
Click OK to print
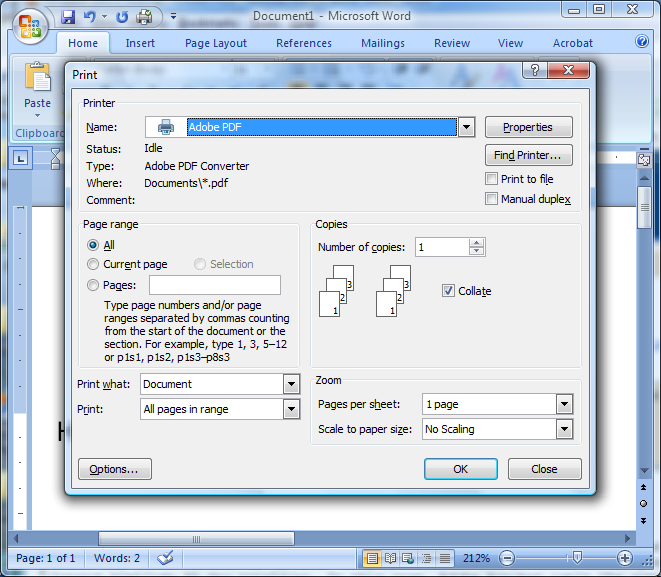pyautogui.click(x=461, y=469)
